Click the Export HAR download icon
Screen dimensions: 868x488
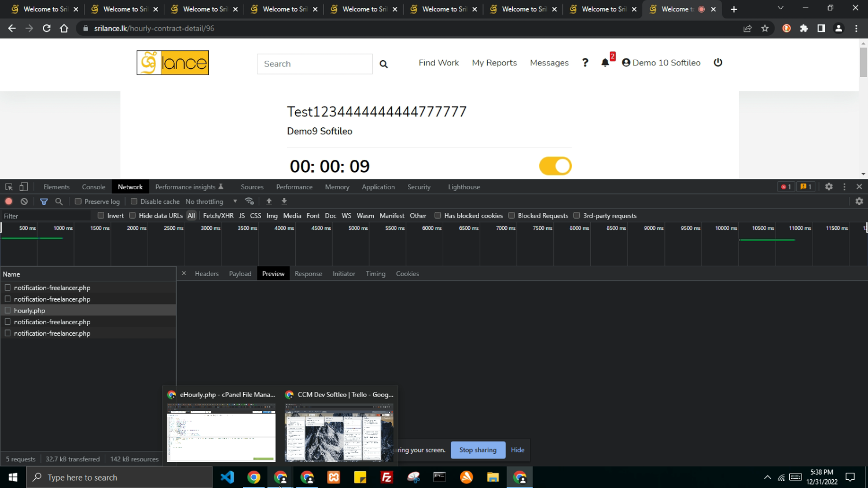tap(284, 201)
